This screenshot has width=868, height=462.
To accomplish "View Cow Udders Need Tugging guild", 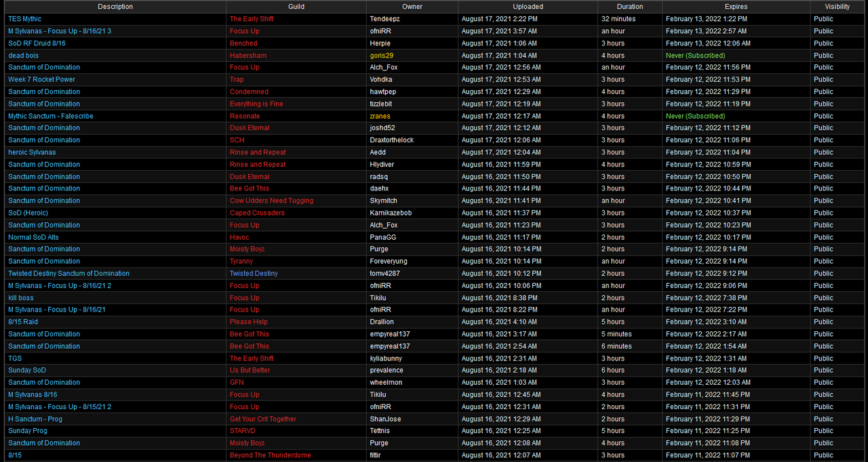I will coord(272,201).
